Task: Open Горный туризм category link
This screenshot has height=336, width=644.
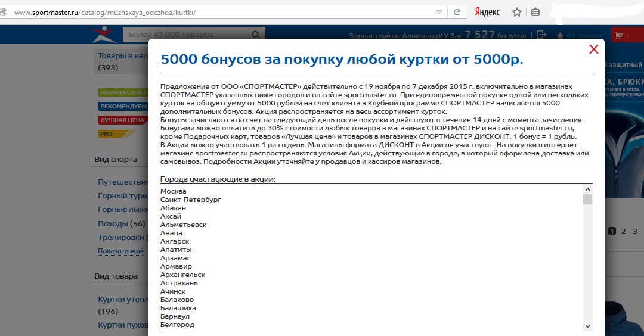Action: coord(123,195)
